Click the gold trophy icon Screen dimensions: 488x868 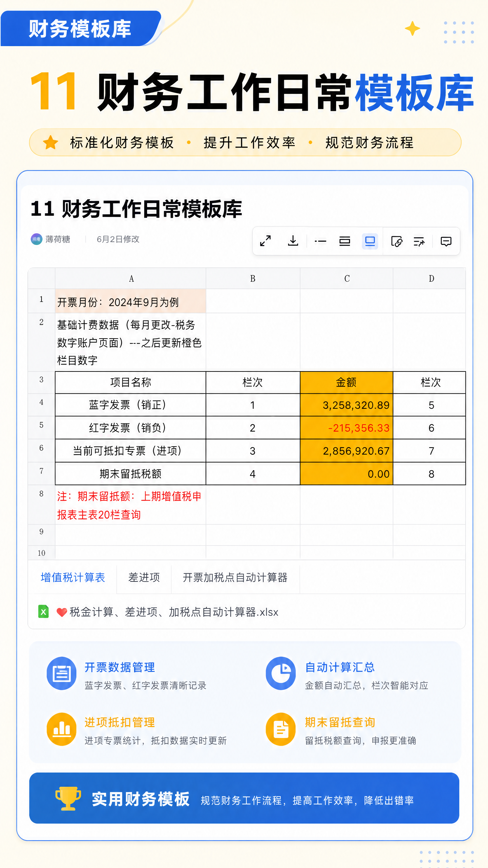pyautogui.click(x=68, y=799)
